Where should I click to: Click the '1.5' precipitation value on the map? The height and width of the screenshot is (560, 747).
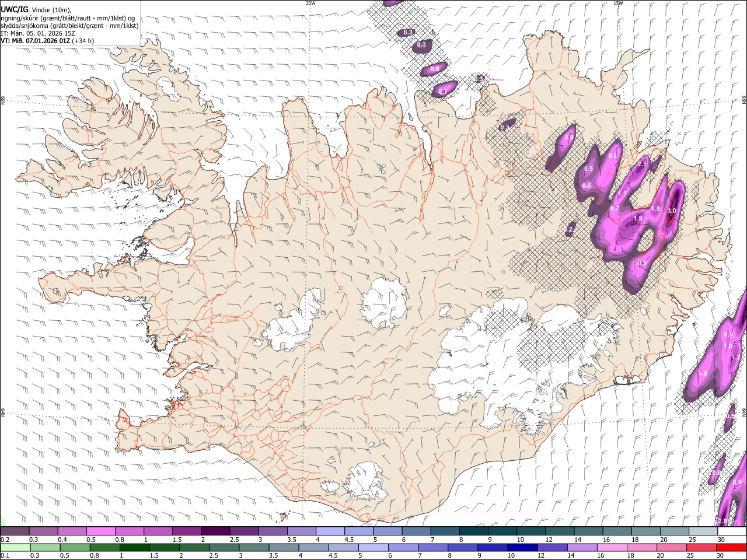pyautogui.click(x=655, y=209)
